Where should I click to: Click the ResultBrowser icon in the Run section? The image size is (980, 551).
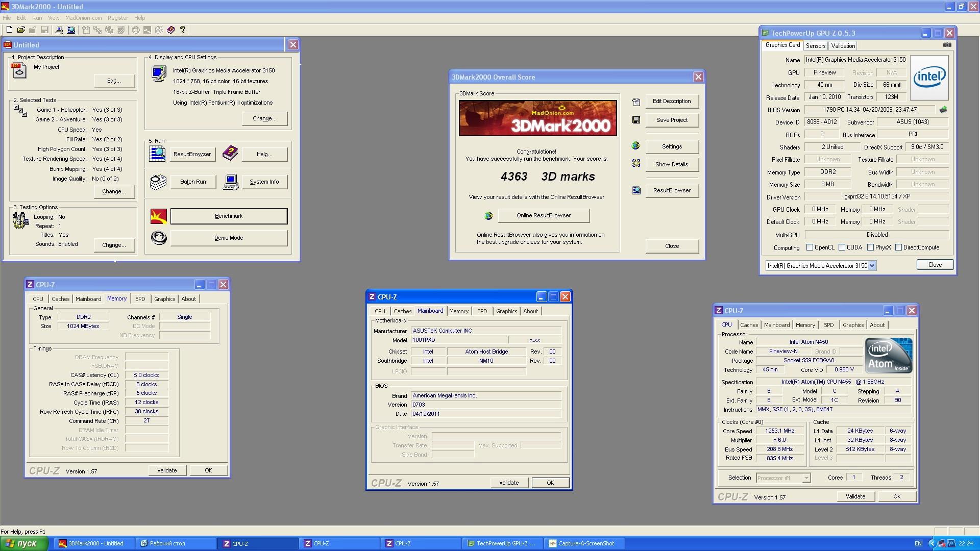click(158, 154)
